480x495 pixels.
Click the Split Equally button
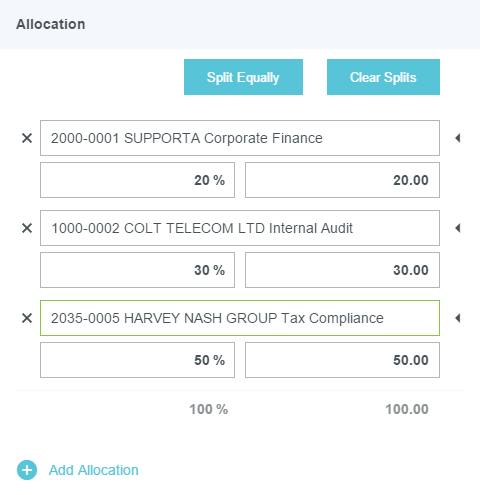(243, 77)
